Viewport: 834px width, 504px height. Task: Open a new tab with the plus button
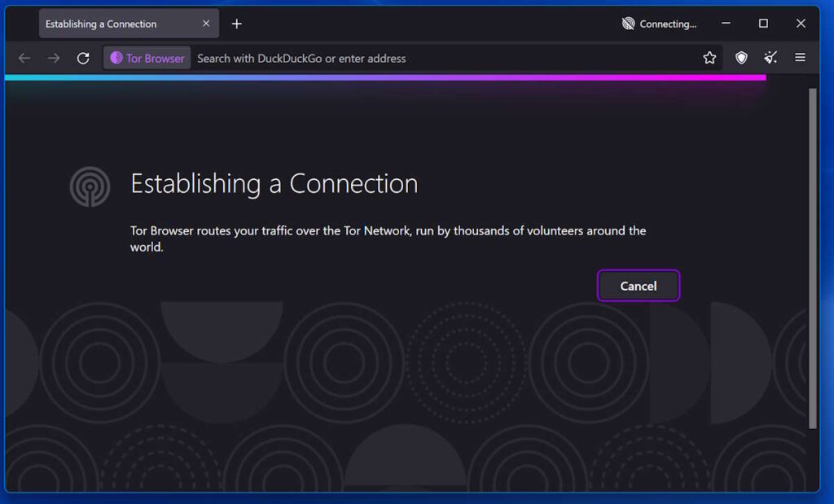coord(236,24)
